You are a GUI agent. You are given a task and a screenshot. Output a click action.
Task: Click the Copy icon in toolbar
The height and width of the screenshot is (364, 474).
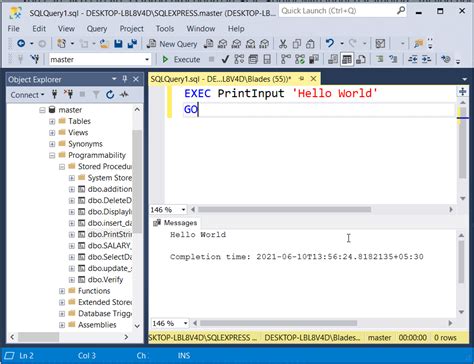(x=296, y=43)
